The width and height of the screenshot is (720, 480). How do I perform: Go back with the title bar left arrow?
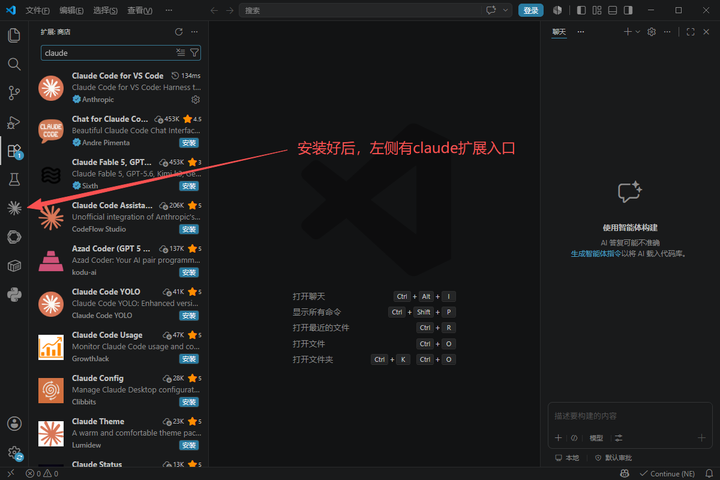click(214, 10)
